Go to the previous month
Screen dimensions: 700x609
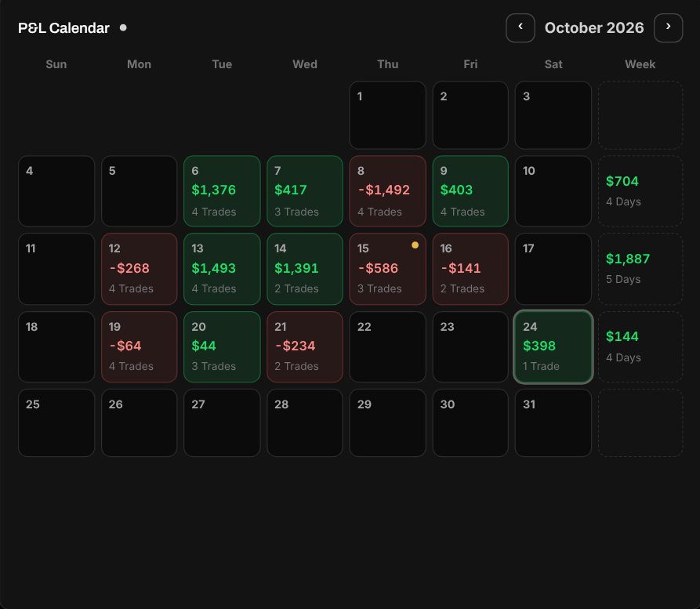point(520,27)
